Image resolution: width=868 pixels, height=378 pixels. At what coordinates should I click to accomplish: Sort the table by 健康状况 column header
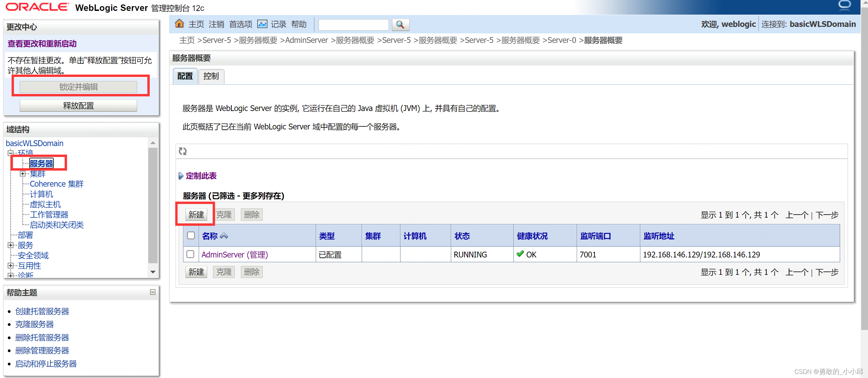click(x=532, y=236)
